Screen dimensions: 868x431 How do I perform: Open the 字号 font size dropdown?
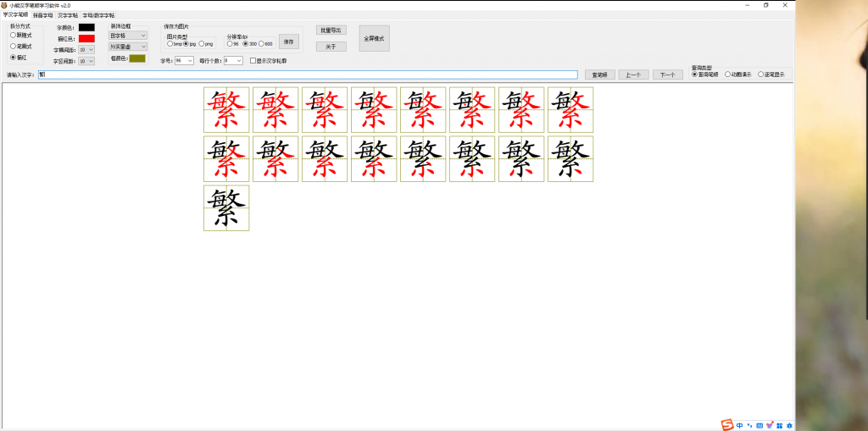coord(184,61)
